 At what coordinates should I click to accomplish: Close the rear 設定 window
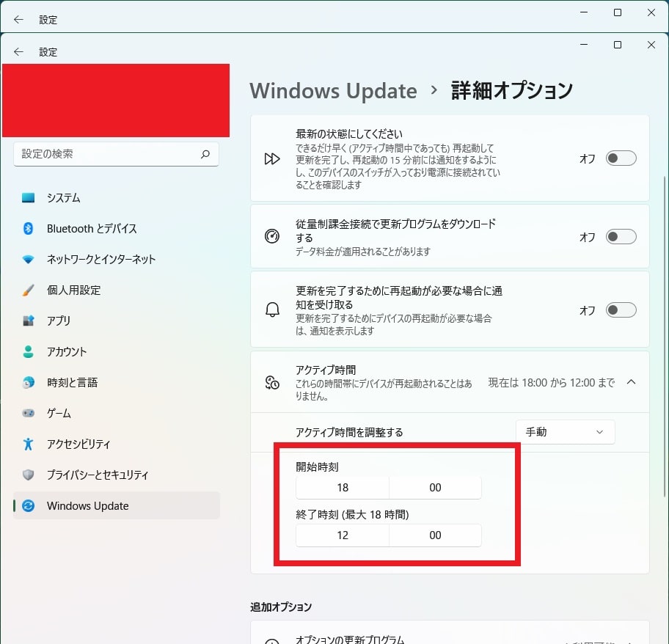(651, 12)
